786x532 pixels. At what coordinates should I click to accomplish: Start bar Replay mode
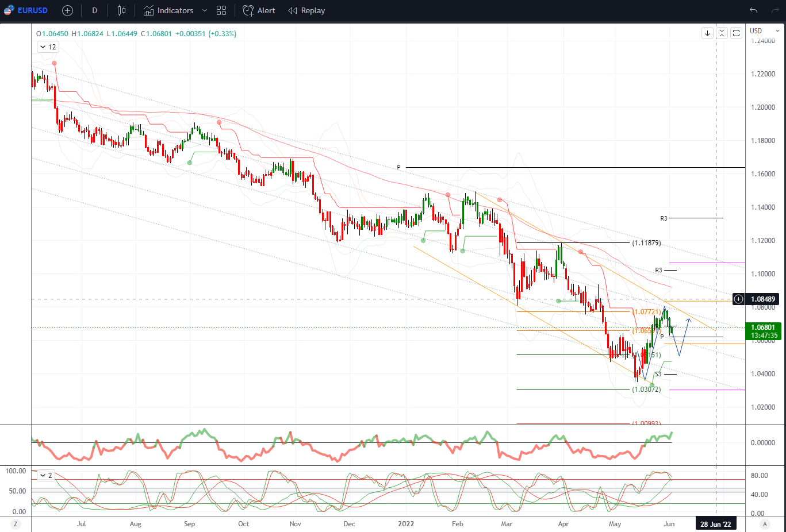tap(306, 10)
